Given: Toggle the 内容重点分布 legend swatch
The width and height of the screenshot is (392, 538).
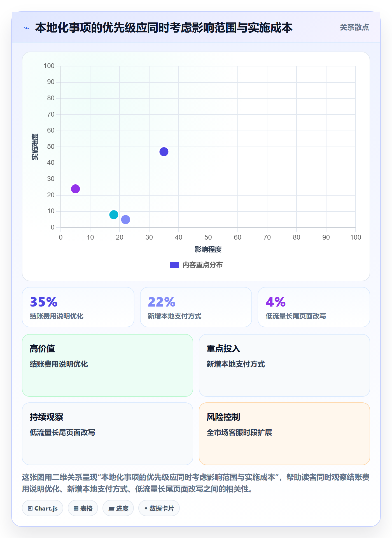Looking at the screenshot, I should pyautogui.click(x=174, y=265).
